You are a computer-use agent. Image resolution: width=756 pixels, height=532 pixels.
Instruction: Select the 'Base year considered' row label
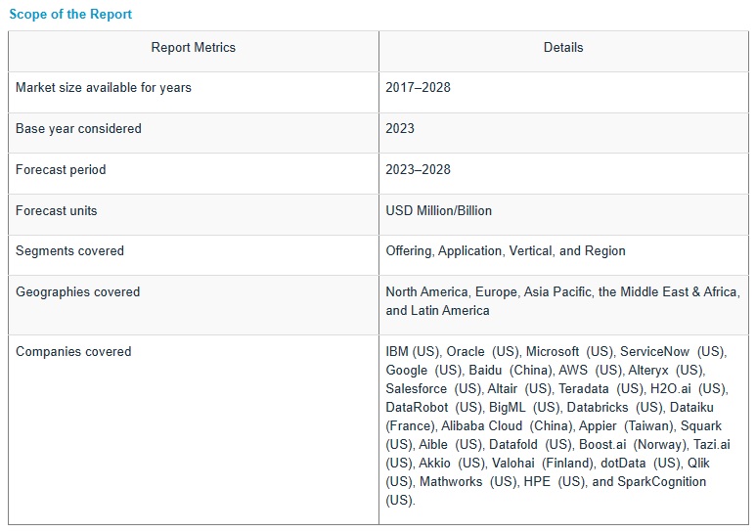(x=78, y=129)
